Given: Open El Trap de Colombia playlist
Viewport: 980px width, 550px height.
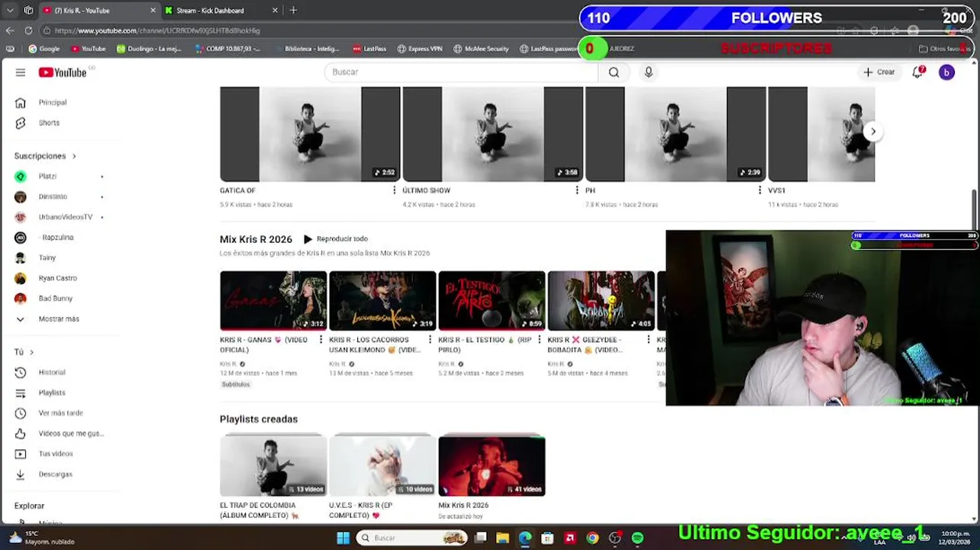Looking at the screenshot, I should (273, 465).
